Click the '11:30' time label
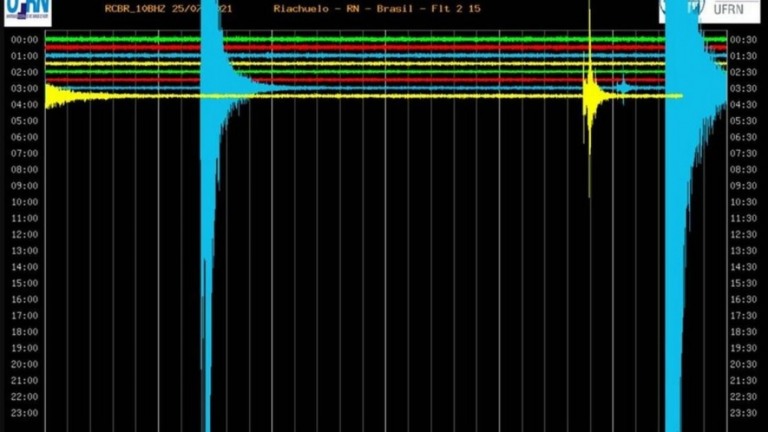Image resolution: width=768 pixels, height=432 pixels. (744, 218)
